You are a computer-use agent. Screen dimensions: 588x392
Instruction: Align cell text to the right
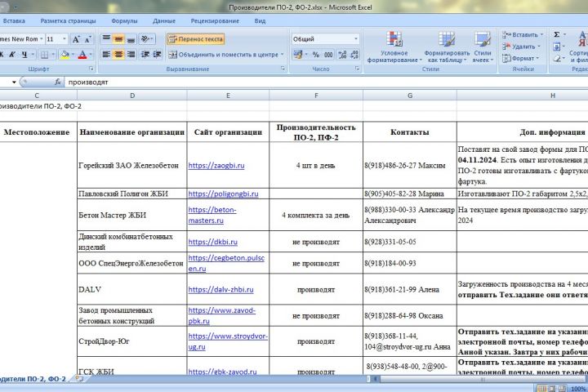tap(131, 55)
